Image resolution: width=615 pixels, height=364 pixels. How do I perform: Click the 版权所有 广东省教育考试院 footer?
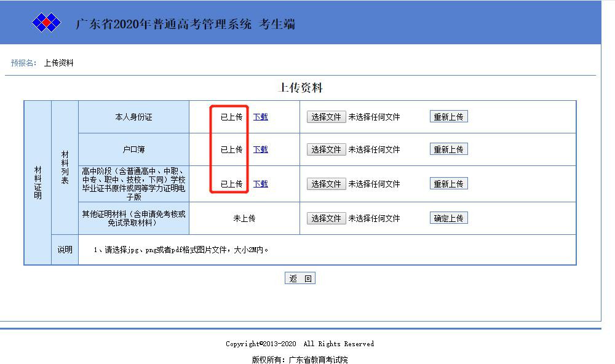300,360
